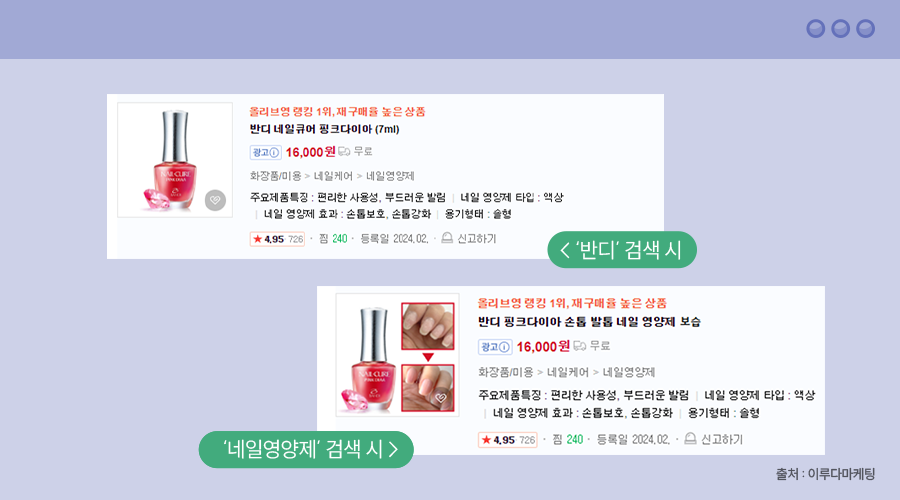Click the siren 신고하기 icon in second listing

[x=690, y=439]
